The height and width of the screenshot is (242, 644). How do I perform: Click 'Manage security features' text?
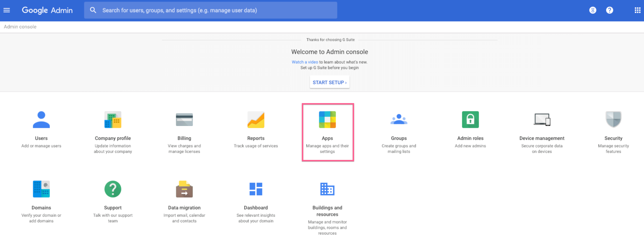click(x=614, y=149)
